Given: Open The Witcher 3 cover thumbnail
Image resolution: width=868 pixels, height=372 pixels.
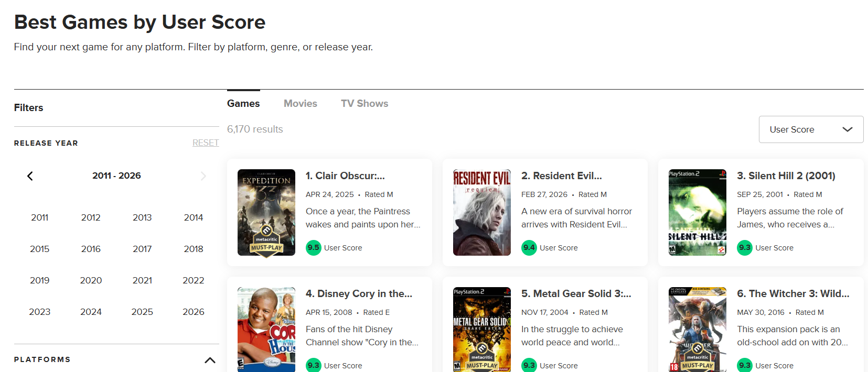Looking at the screenshot, I should point(698,330).
